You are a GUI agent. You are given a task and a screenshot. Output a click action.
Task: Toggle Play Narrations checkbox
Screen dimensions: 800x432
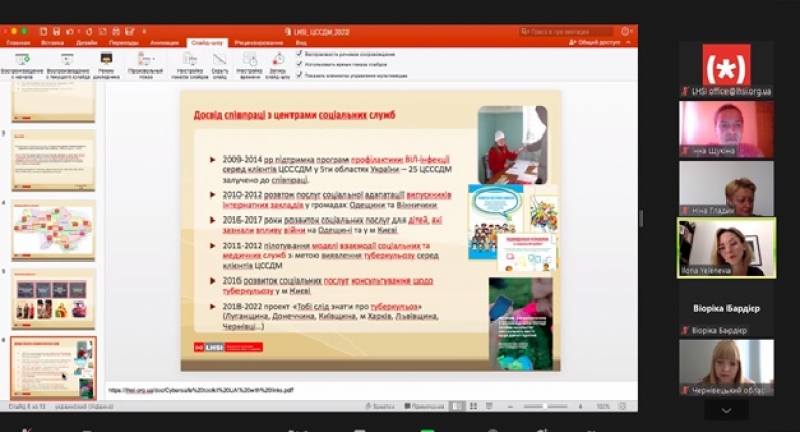[x=300, y=54]
